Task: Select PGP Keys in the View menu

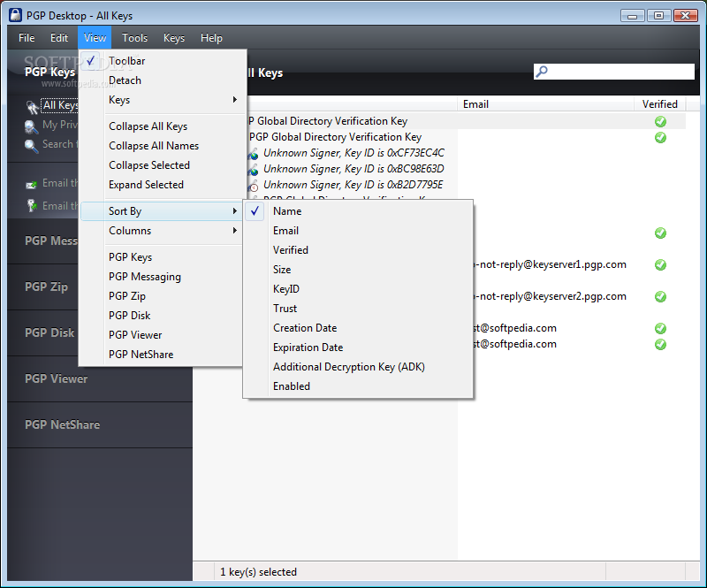Action: (x=163, y=257)
